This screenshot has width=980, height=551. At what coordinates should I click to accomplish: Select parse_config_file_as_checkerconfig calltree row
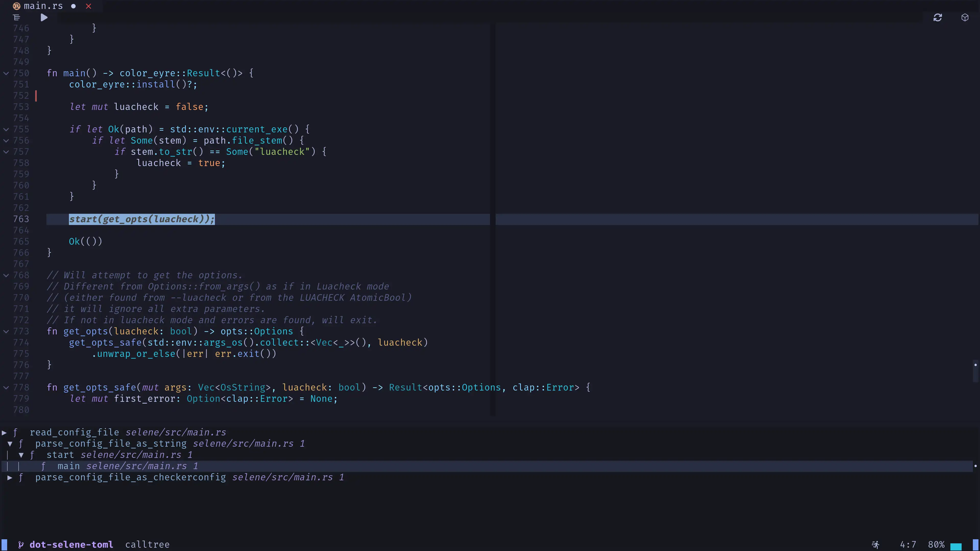tap(487, 477)
